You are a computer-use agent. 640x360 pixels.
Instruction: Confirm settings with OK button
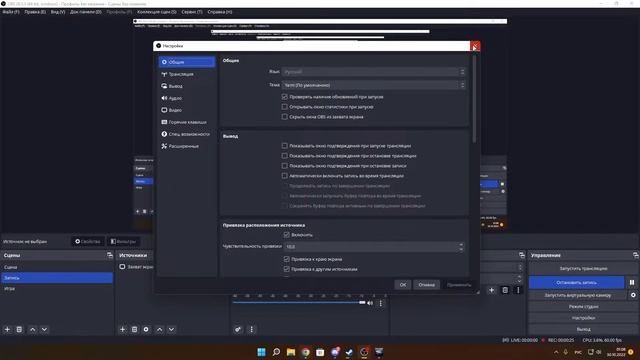point(403,284)
